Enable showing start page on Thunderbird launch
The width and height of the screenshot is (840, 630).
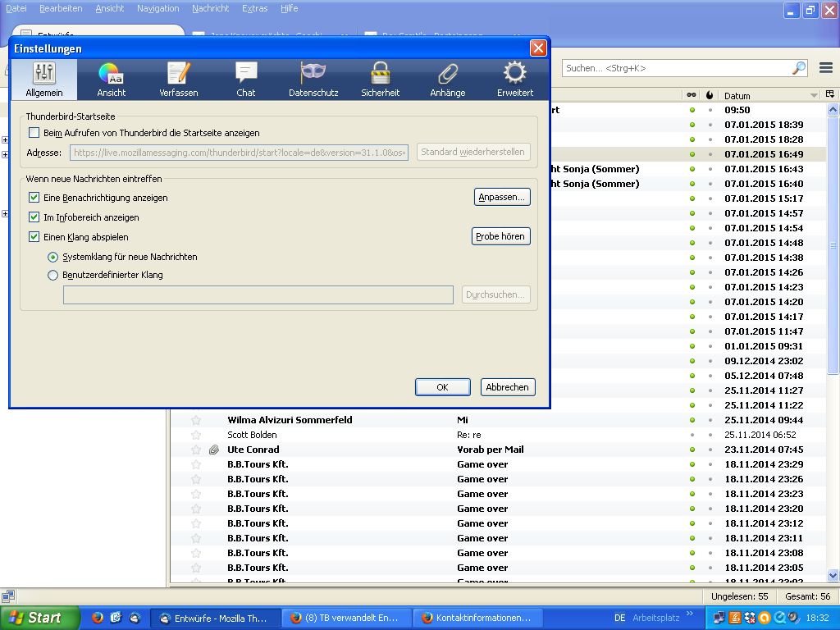[x=34, y=133]
